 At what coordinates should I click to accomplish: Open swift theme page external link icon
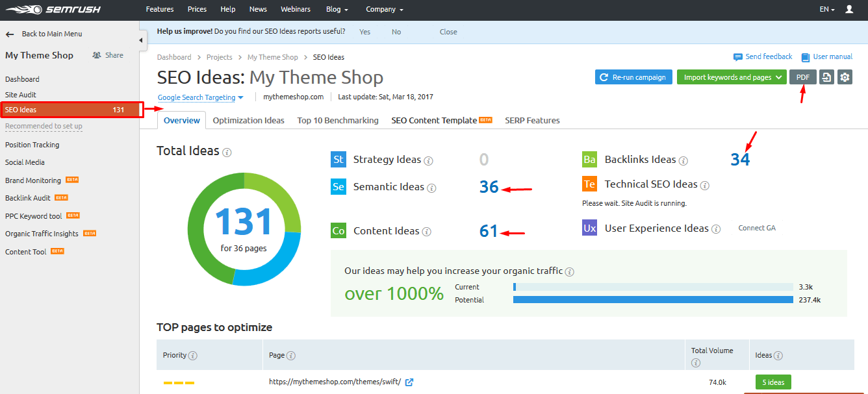(409, 382)
